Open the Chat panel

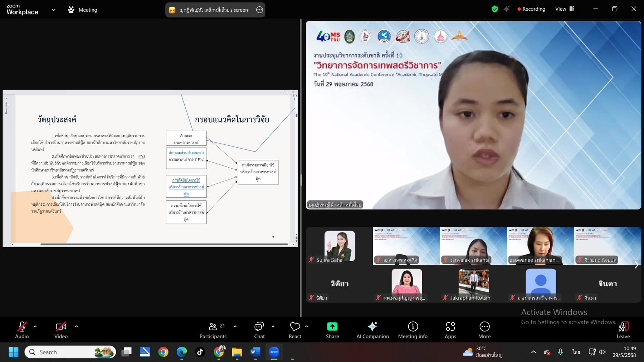[x=259, y=330]
